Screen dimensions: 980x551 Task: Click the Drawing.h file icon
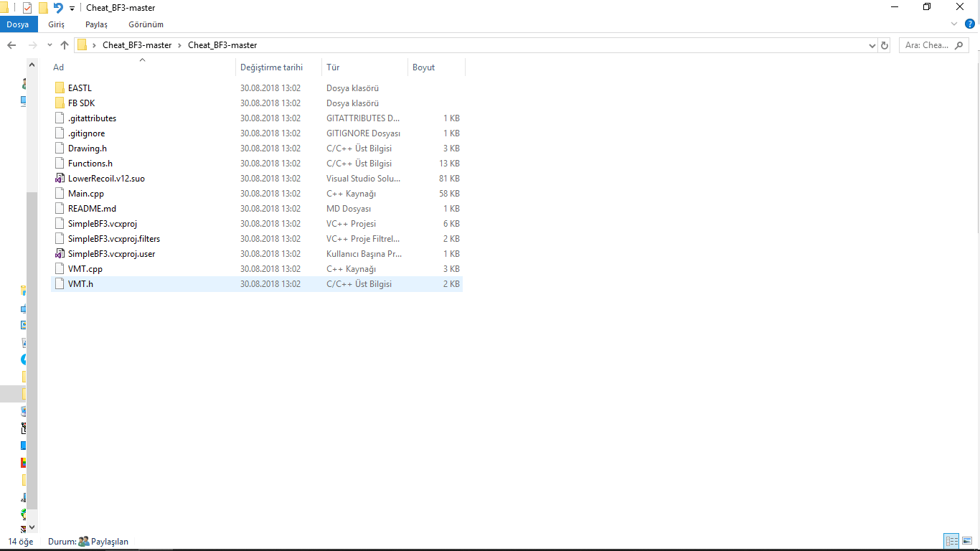tap(60, 149)
